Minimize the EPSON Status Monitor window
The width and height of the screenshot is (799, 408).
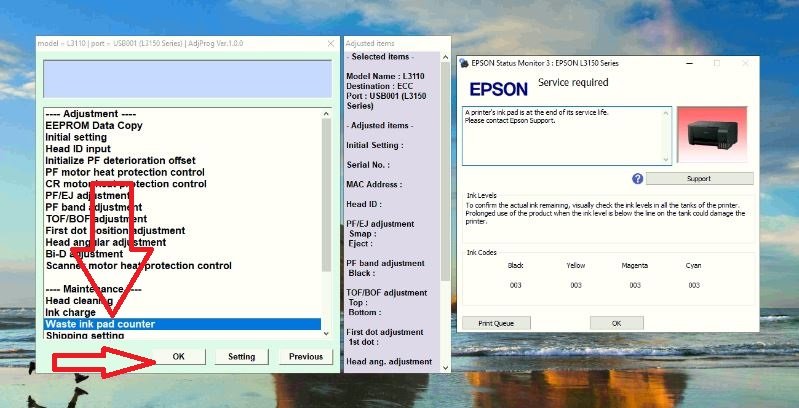689,63
